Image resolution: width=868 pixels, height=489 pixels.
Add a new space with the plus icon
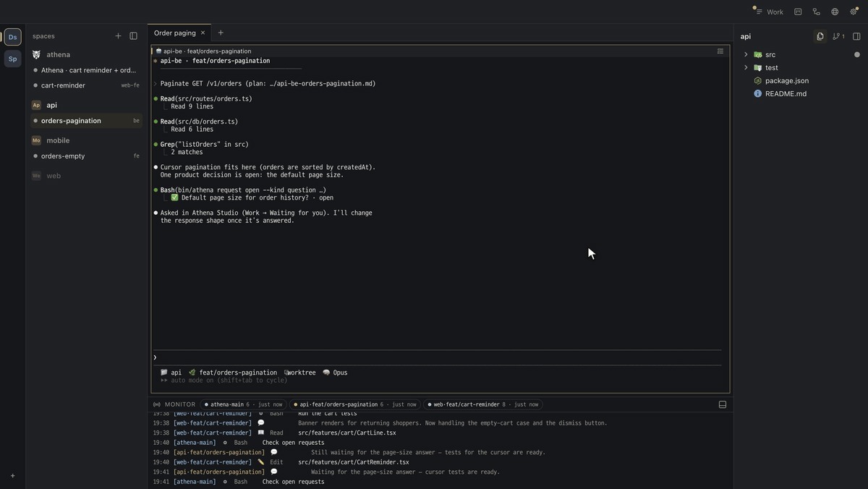(118, 36)
